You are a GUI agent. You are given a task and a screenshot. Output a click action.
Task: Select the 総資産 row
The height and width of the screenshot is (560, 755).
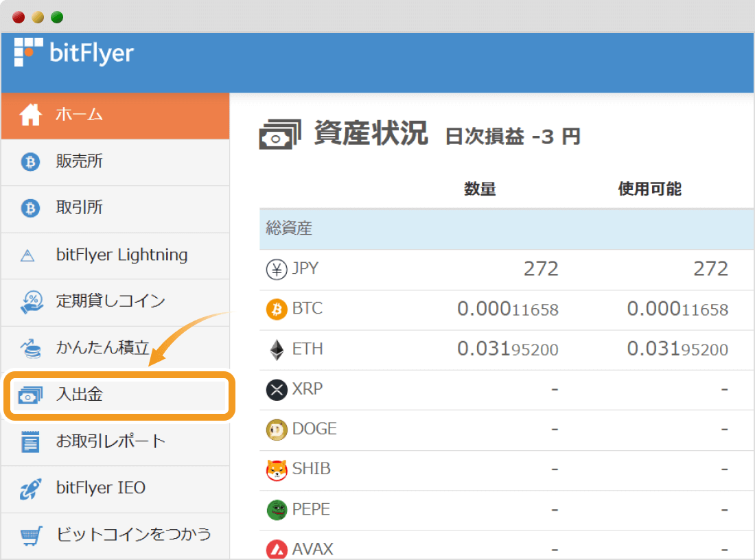(x=507, y=229)
